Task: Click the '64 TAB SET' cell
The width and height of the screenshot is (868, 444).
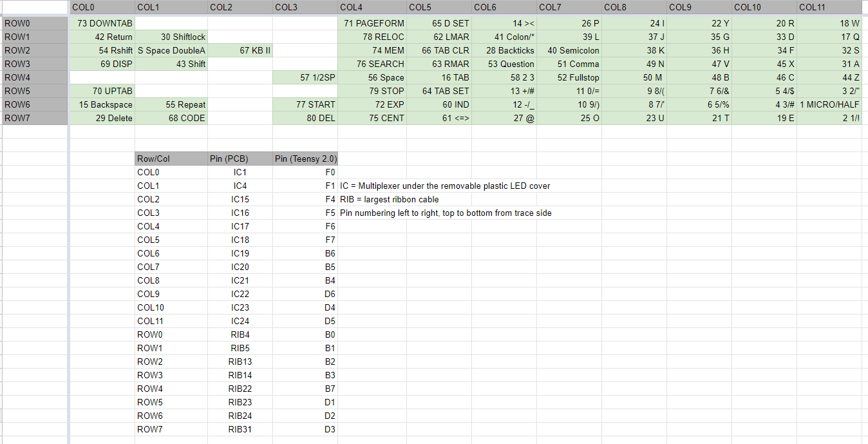Action: (x=439, y=91)
